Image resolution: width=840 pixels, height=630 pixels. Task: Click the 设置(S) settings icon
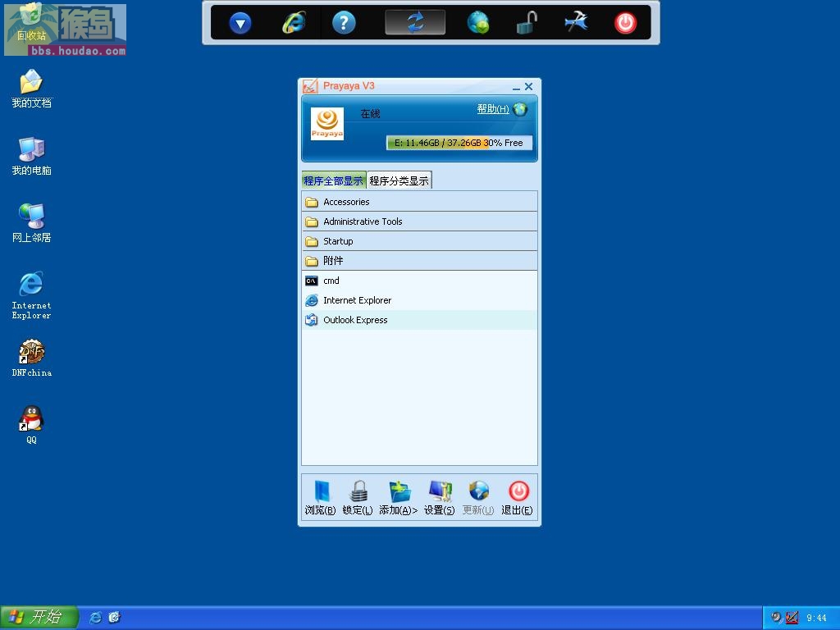[x=440, y=498]
